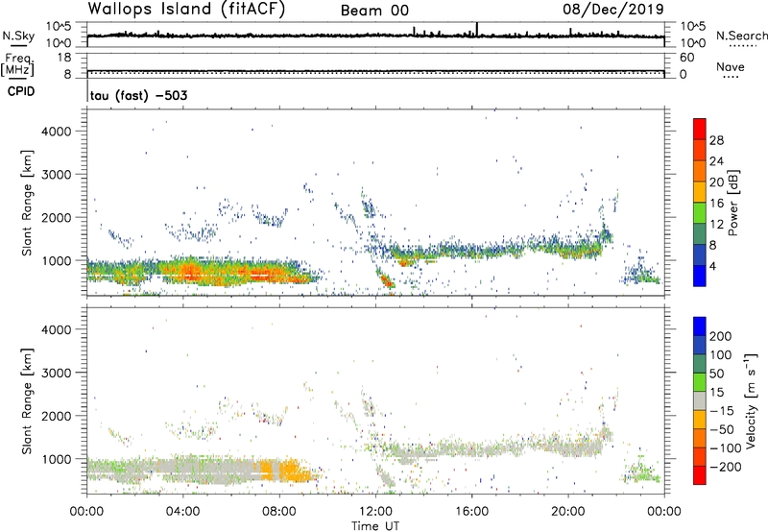Screen dimensions: 768x532
Task: Click the "Freq. [MHz]" label
Action: [x=17, y=64]
